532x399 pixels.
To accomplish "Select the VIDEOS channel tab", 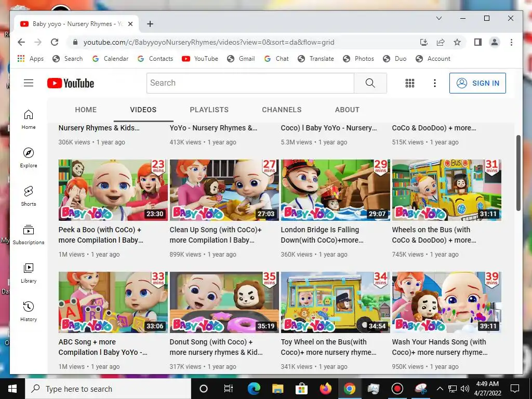I will (x=143, y=110).
